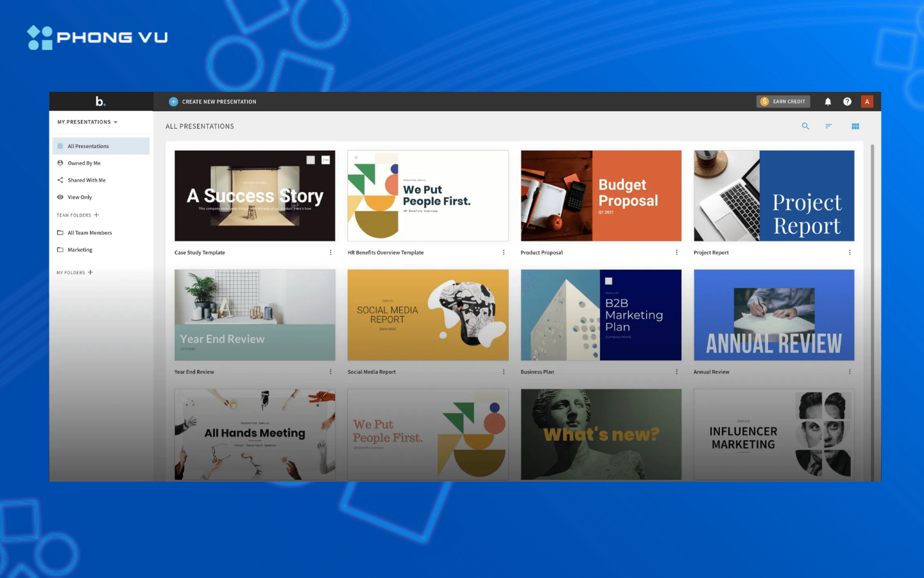
Task: Click Create New Presentation
Action: [x=212, y=101]
